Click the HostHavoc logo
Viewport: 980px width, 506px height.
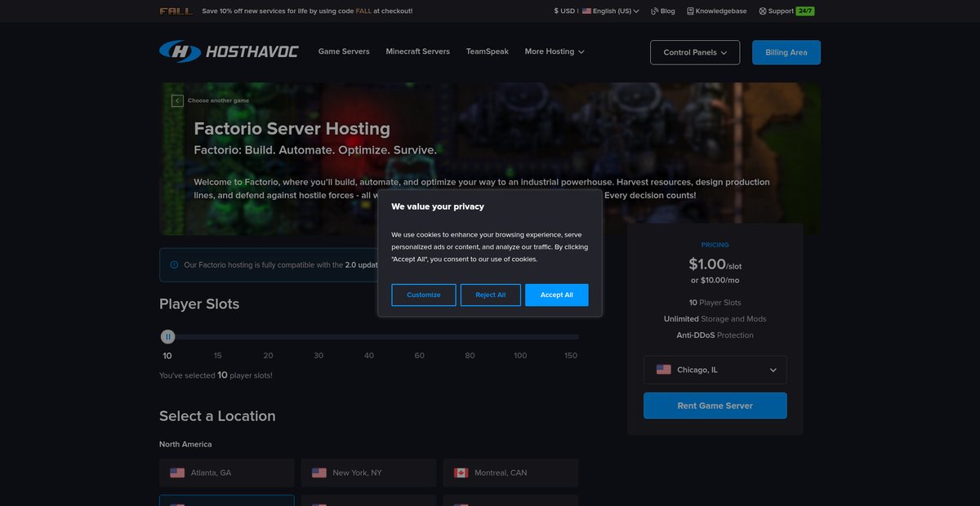coord(229,51)
